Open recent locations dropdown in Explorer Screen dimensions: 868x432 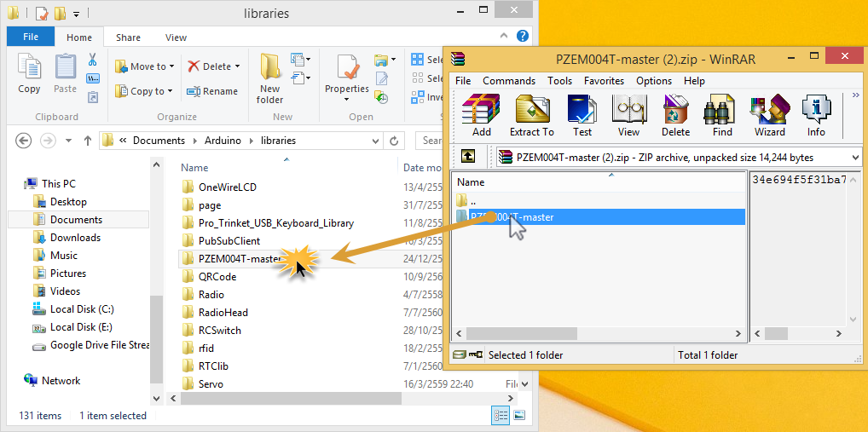[x=69, y=141]
